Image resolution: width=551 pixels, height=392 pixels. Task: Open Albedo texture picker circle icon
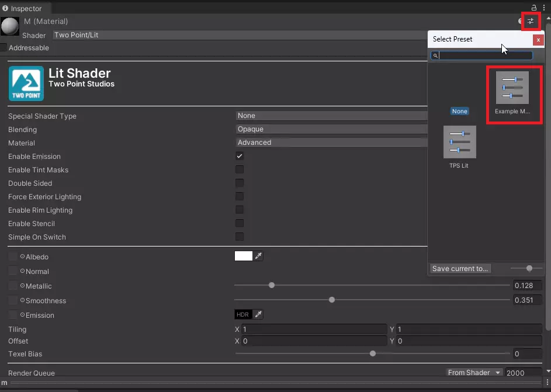click(x=22, y=256)
